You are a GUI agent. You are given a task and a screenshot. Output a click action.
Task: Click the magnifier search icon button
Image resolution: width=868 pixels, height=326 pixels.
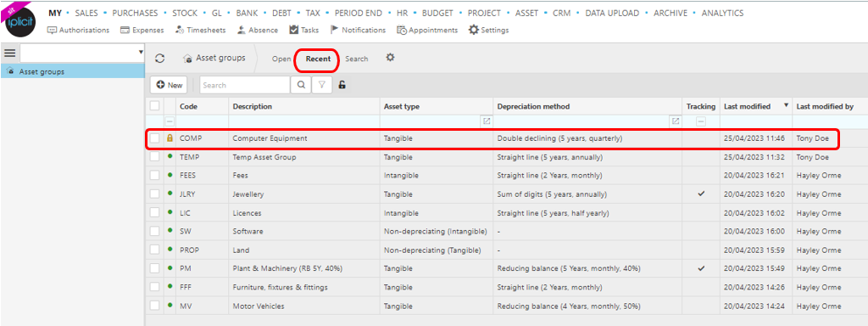pyautogui.click(x=301, y=85)
